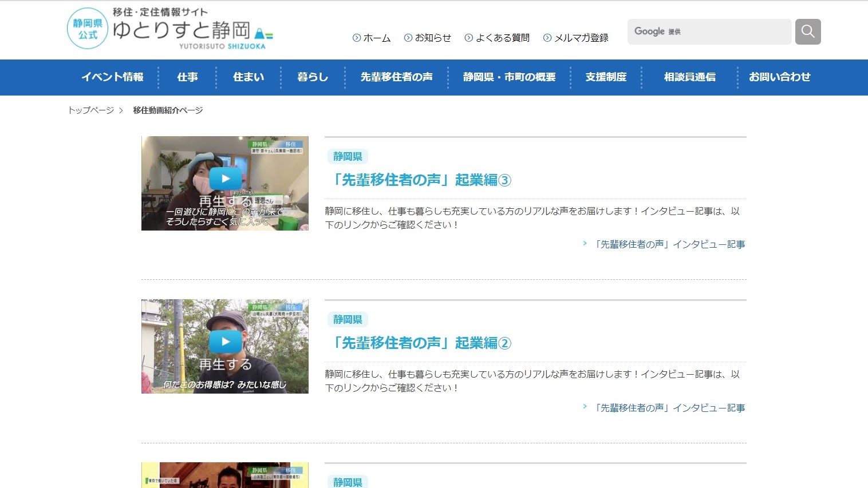Open the お問い合わせ nav menu
The image size is (868, 488).
(x=779, y=77)
